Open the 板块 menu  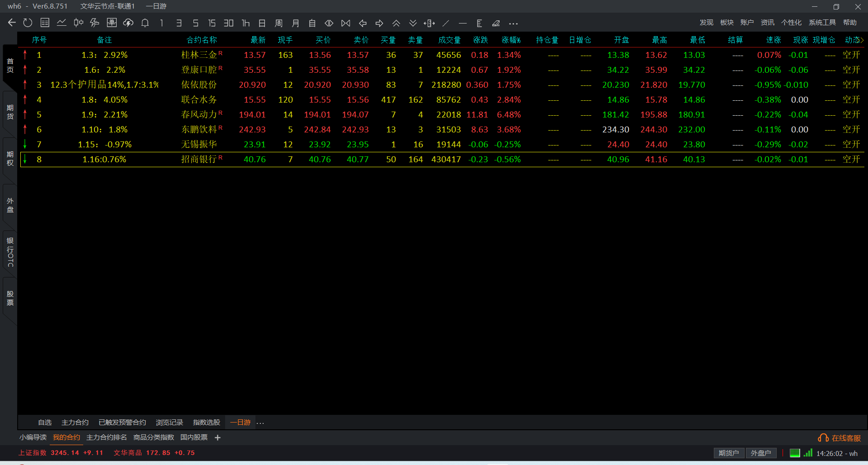pyautogui.click(x=726, y=23)
